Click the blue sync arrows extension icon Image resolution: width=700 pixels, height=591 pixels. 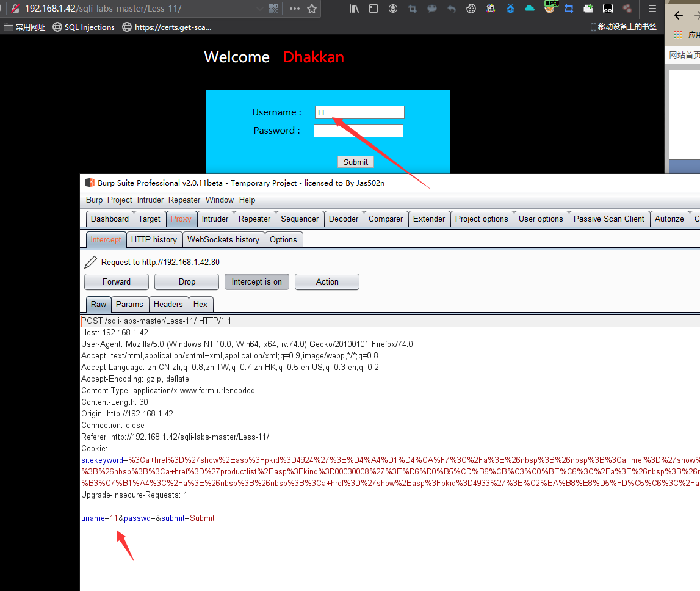tap(569, 9)
